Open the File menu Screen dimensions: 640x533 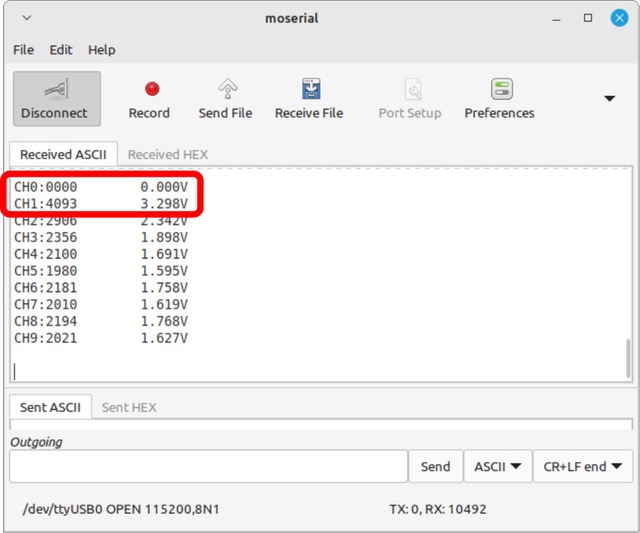click(23, 50)
